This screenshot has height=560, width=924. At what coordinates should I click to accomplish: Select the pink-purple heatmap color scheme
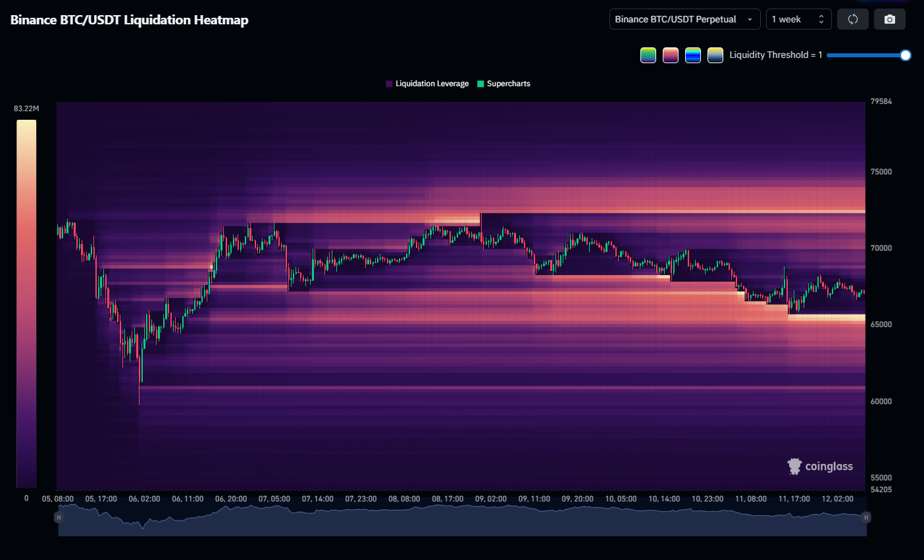pos(671,55)
